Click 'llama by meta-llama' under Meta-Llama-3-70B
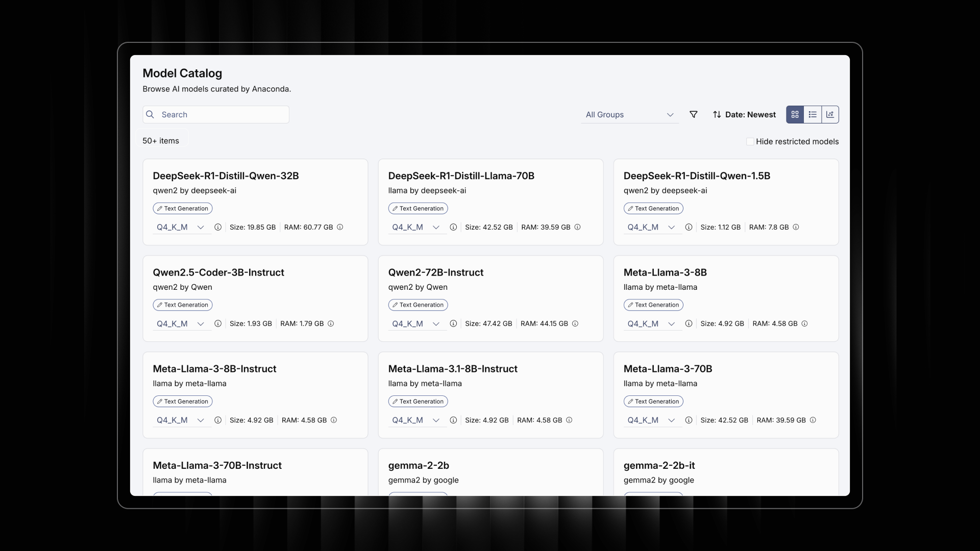980x551 pixels. point(660,383)
